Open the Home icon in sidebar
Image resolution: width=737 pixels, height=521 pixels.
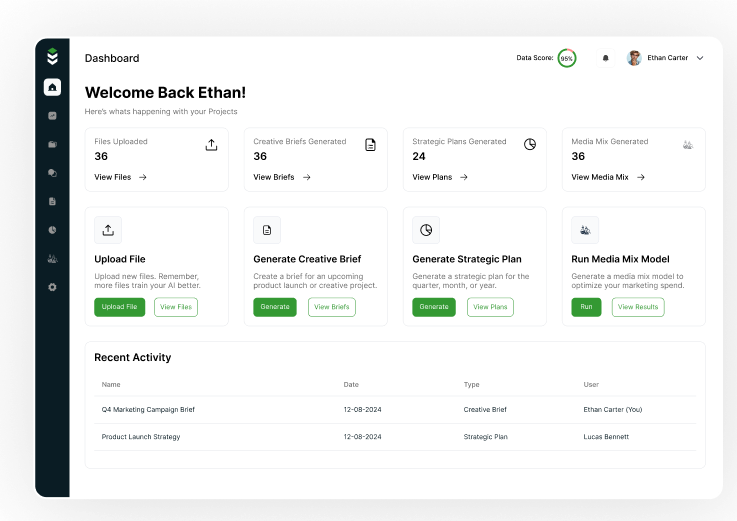point(52,87)
